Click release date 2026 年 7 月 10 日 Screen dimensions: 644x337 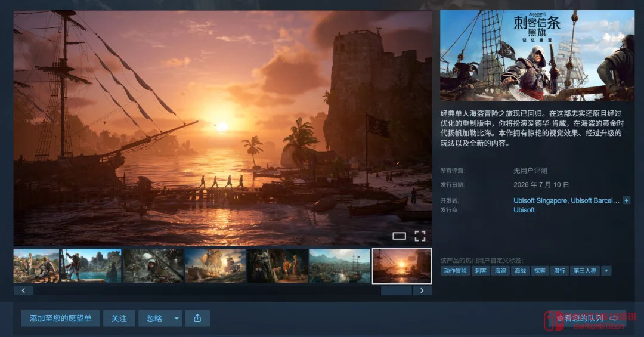pyautogui.click(x=541, y=185)
